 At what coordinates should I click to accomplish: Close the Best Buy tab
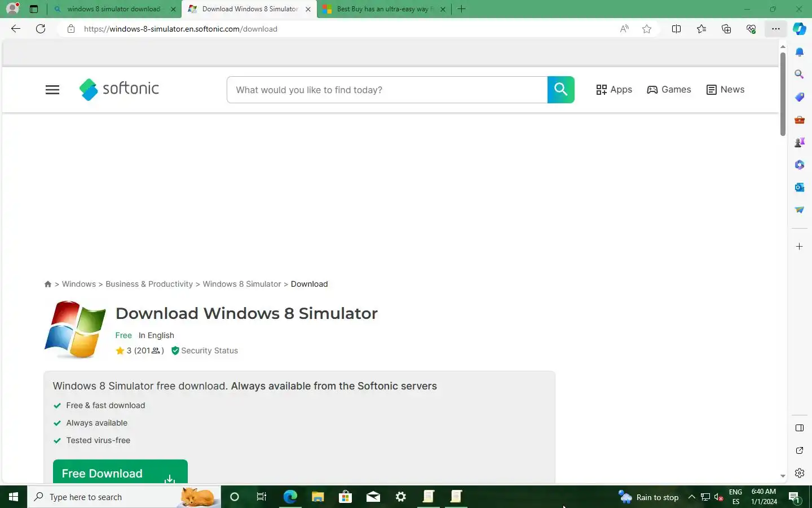[443, 9]
